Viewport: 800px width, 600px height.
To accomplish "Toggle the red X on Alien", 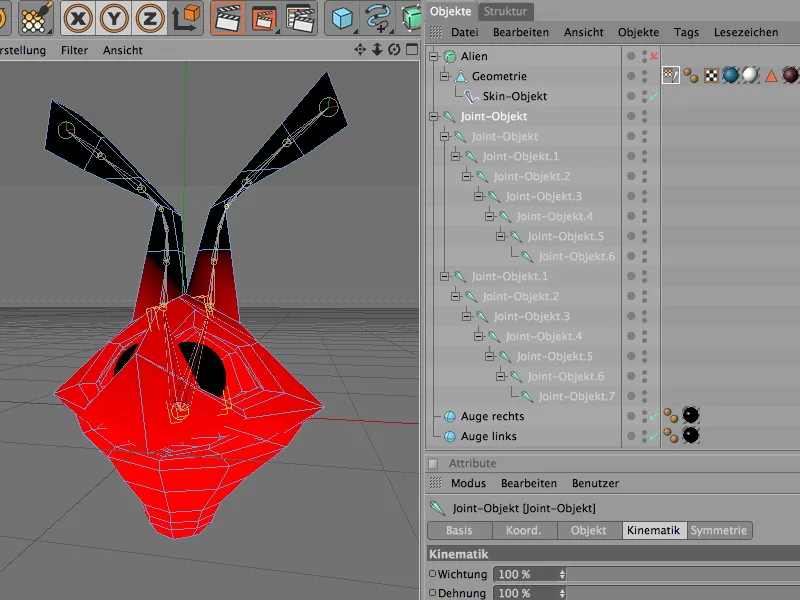I will coord(654,56).
